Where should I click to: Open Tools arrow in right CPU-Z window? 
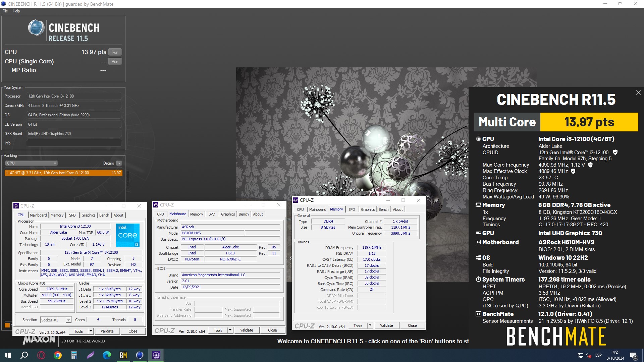pyautogui.click(x=370, y=325)
